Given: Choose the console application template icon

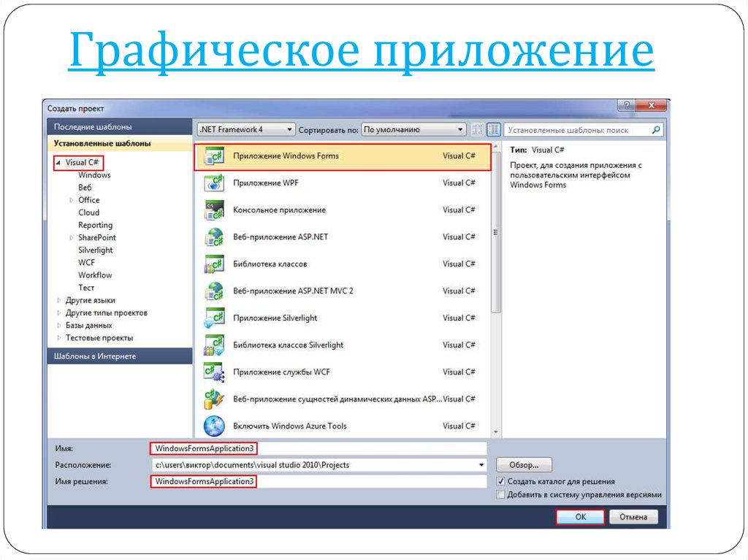Looking at the screenshot, I should [x=214, y=210].
